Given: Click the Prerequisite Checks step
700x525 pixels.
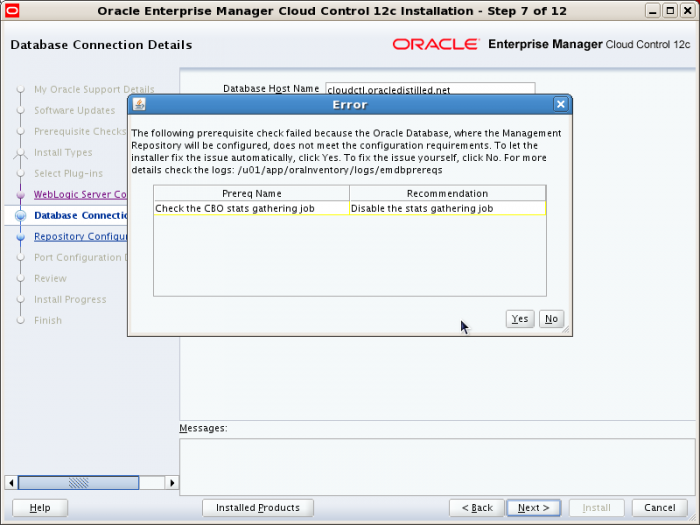Looking at the screenshot, I should point(80,131).
